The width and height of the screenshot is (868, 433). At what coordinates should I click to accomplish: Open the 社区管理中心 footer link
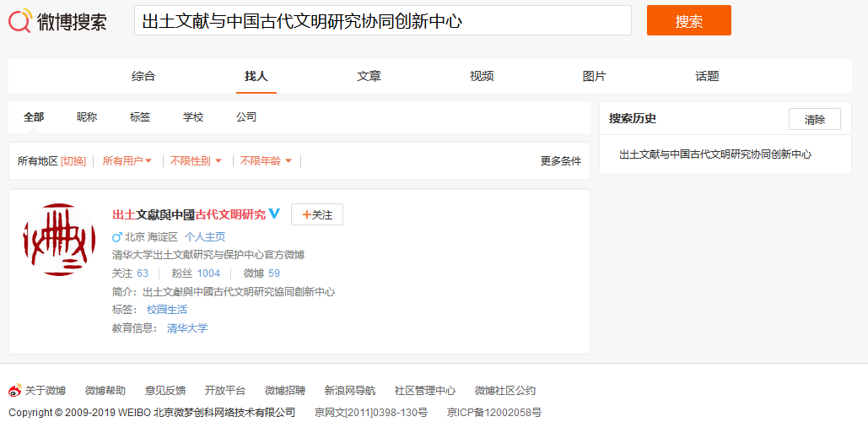425,390
